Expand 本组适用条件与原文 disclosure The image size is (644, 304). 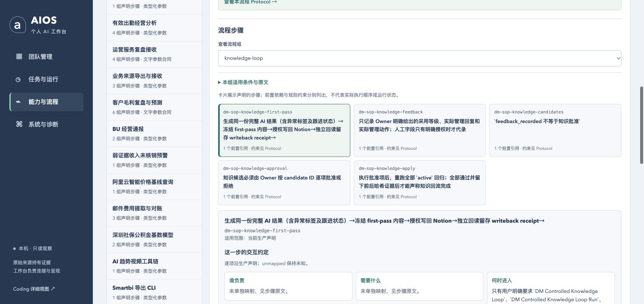pos(243,82)
